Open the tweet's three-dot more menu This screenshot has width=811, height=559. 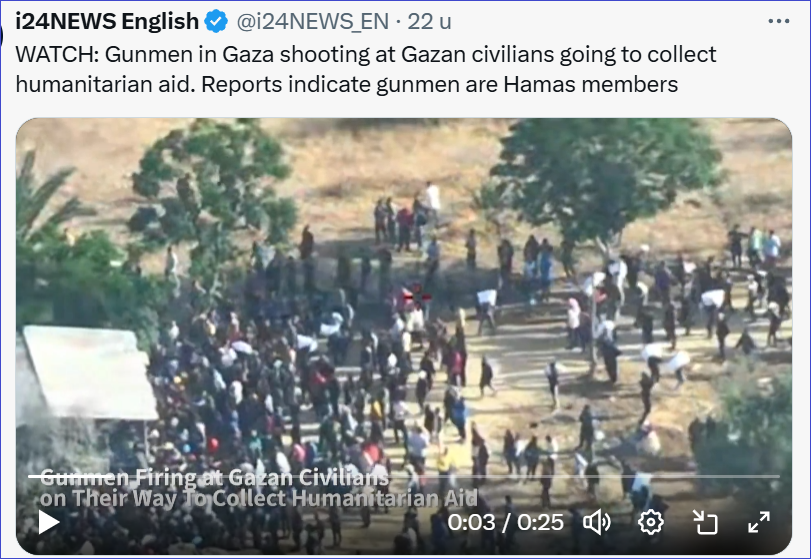778,21
